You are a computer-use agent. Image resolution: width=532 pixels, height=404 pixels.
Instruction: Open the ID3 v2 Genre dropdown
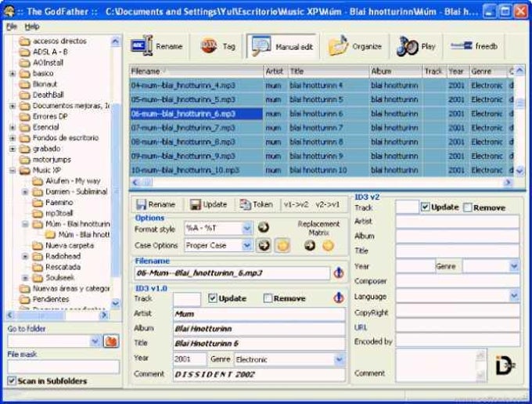click(514, 266)
